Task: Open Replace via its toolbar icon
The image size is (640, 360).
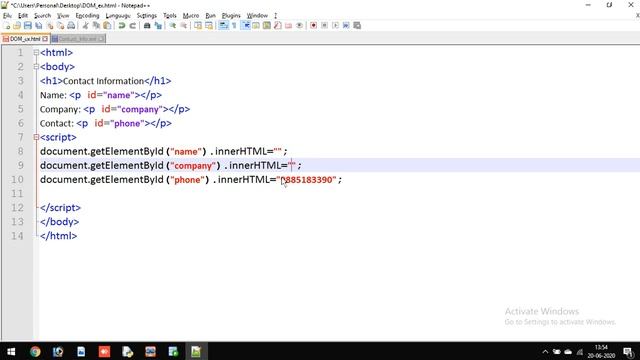Action: click(x=158, y=26)
